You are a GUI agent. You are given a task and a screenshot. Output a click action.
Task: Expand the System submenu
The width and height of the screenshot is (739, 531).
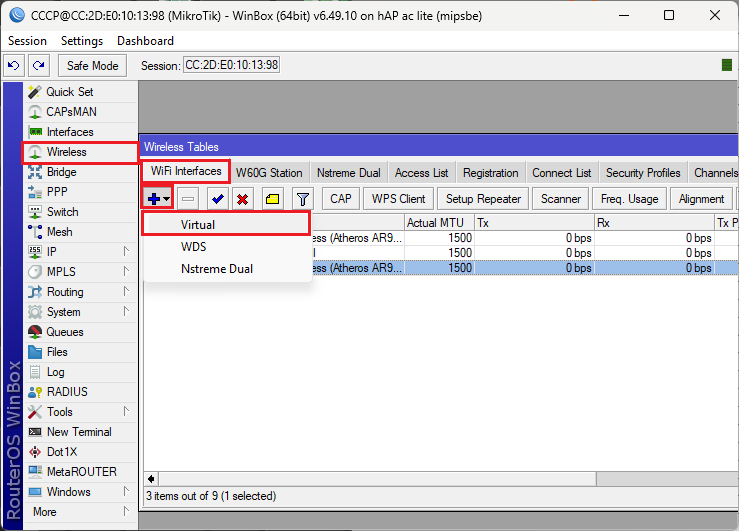click(x=80, y=312)
